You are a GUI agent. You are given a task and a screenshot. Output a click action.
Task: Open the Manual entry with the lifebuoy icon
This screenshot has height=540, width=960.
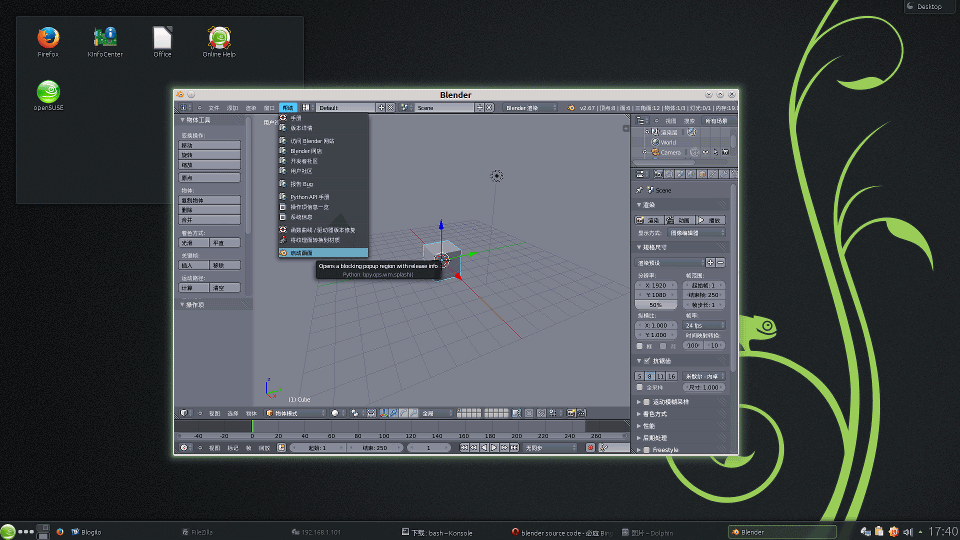323,118
